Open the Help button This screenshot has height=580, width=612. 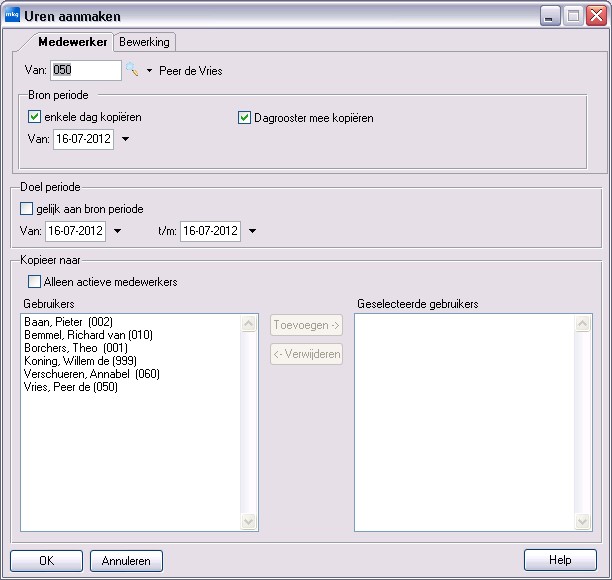pyautogui.click(x=560, y=560)
